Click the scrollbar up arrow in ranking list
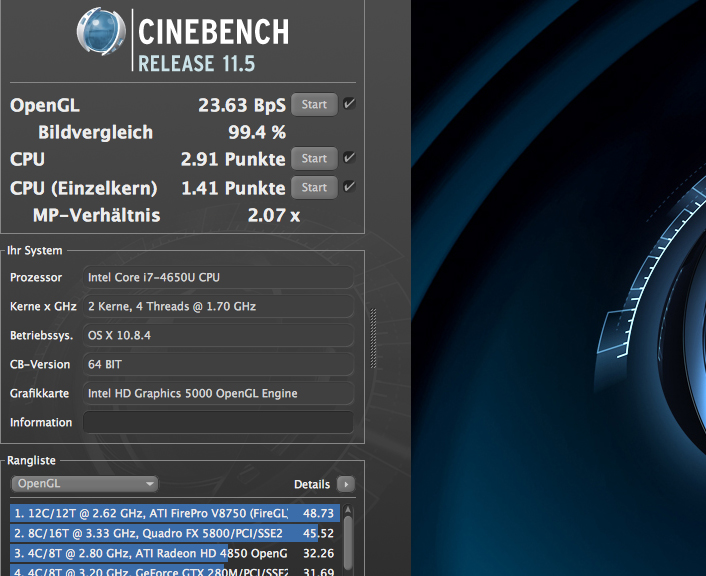This screenshot has width=706, height=576. click(x=348, y=510)
